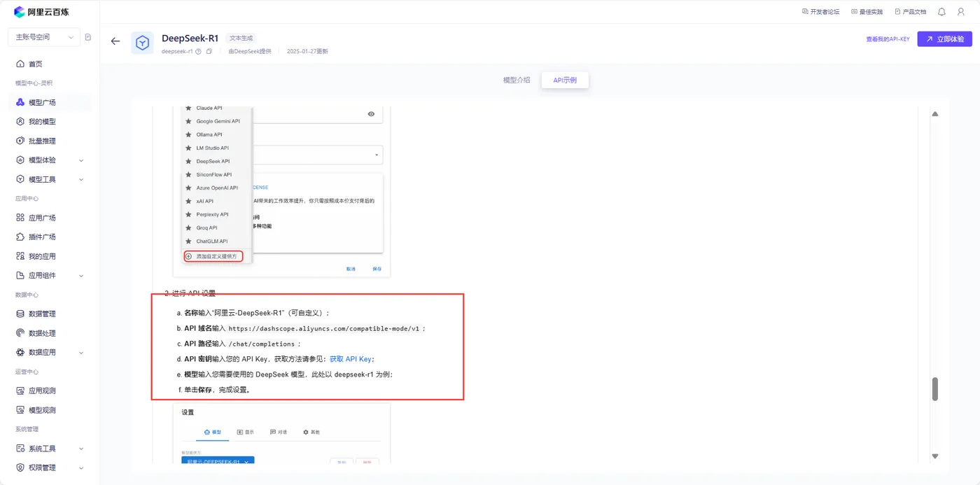980x485 pixels.
Task: Open the 设置 dialog tutorial image
Action: (281, 433)
